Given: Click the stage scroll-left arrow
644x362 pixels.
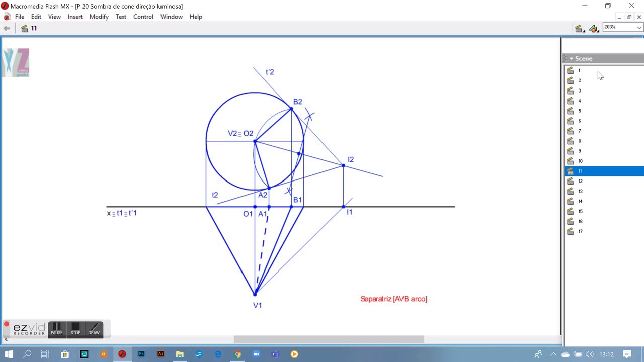Looking at the screenshot, I should coord(6,339).
